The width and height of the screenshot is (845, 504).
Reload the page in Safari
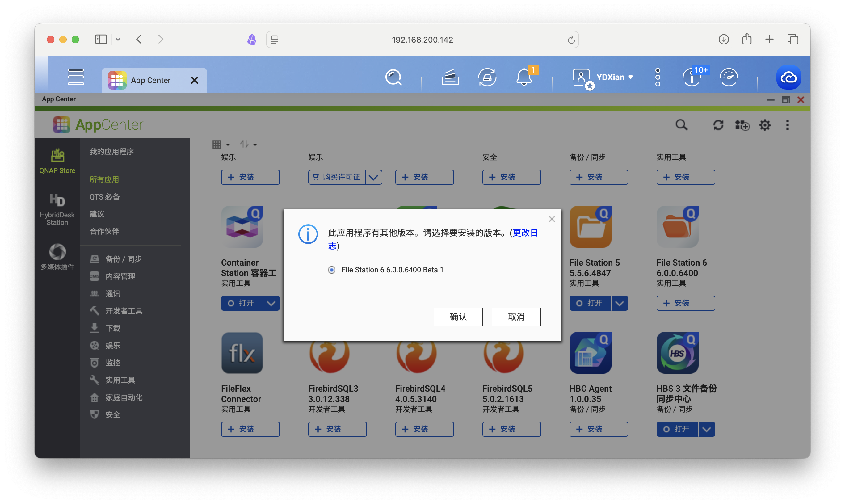click(x=571, y=40)
